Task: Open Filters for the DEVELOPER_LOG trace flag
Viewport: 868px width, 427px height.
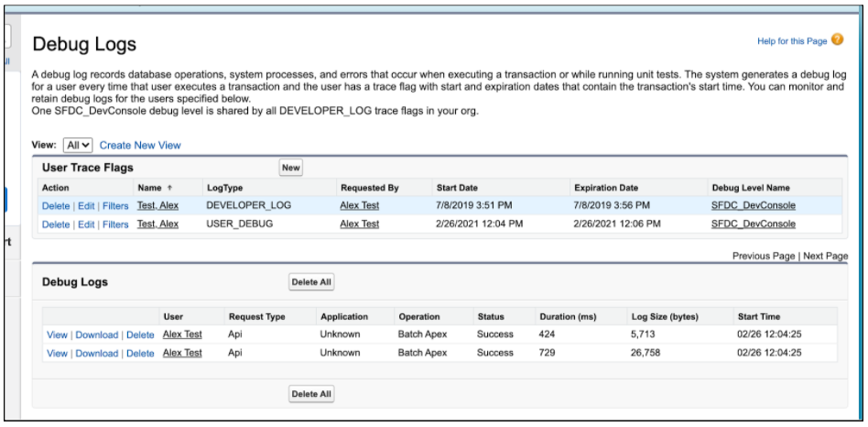Action: coord(115,205)
